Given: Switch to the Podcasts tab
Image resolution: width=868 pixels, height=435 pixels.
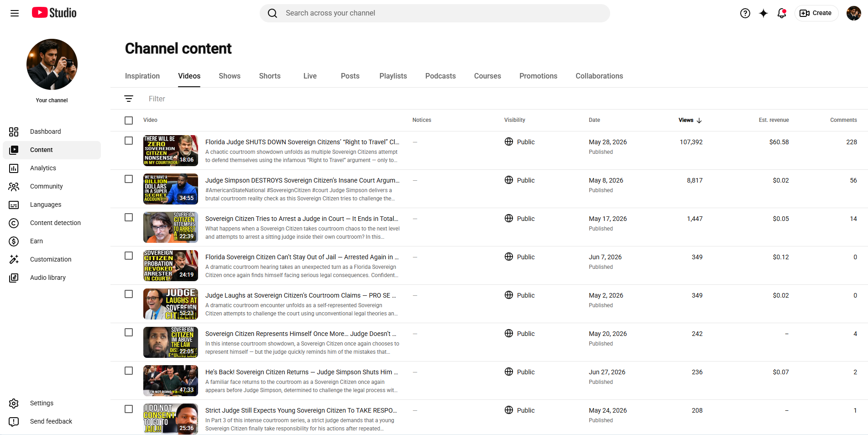Looking at the screenshot, I should [440, 76].
